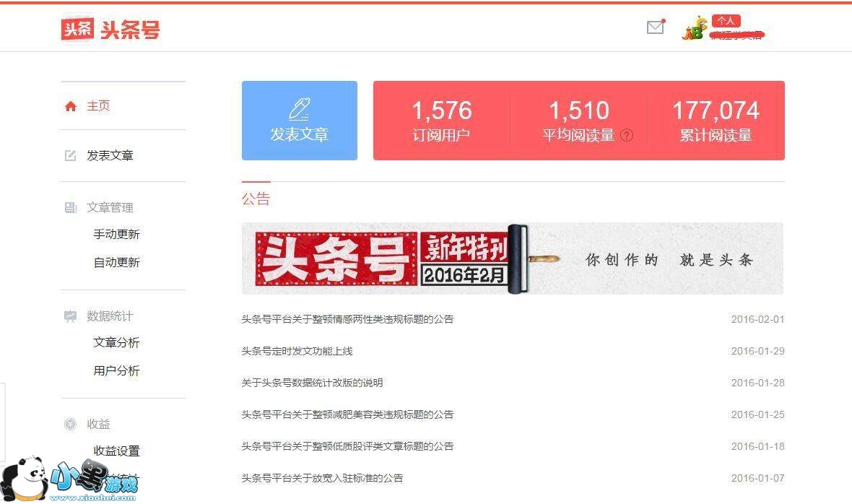Click the blue 发表文章 button

(300, 121)
